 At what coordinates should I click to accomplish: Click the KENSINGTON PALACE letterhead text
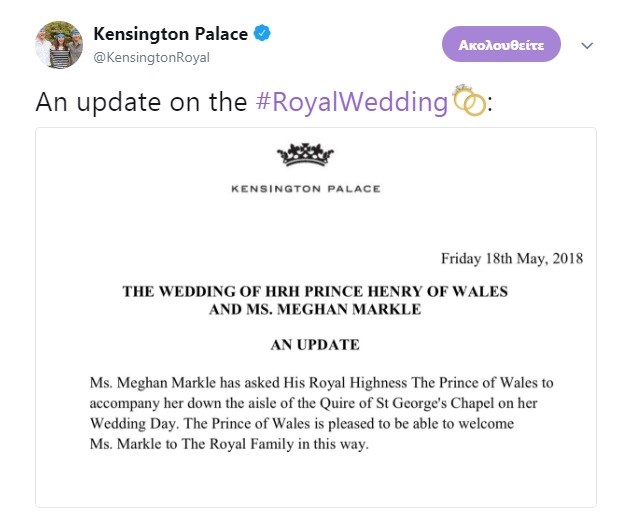click(305, 188)
